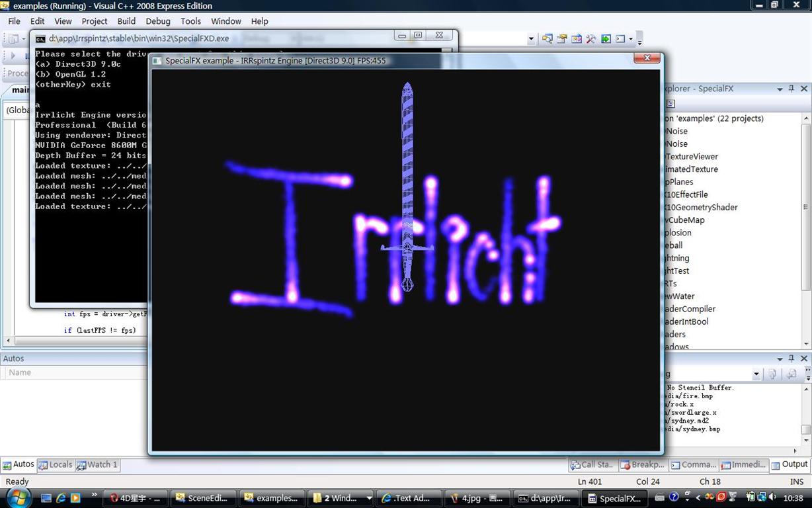Click the Toolbox hammer-and-wrench toolbar icon

pos(591,39)
